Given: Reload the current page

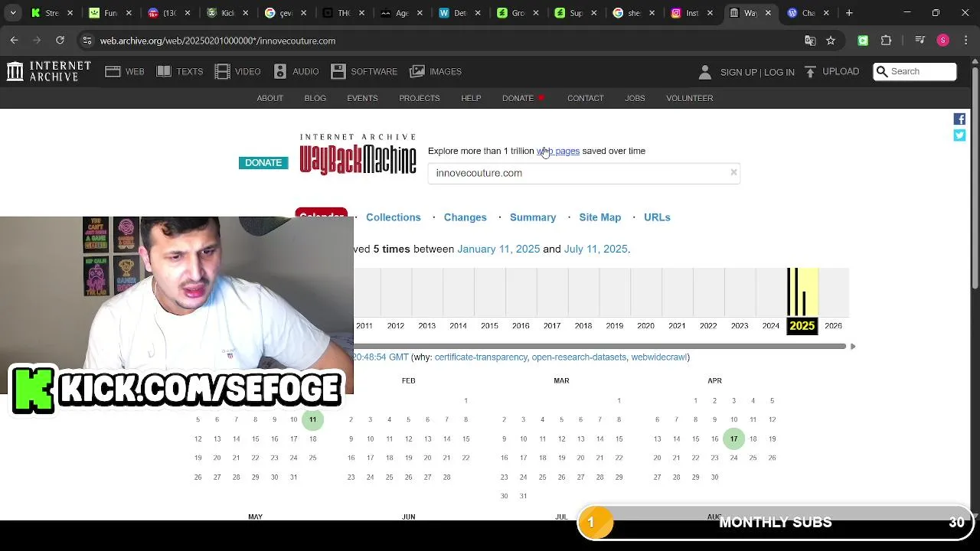Looking at the screenshot, I should (x=60, y=41).
